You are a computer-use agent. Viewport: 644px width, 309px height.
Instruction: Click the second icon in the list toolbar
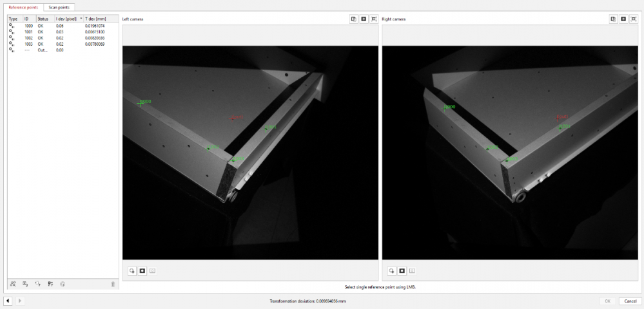(25, 283)
